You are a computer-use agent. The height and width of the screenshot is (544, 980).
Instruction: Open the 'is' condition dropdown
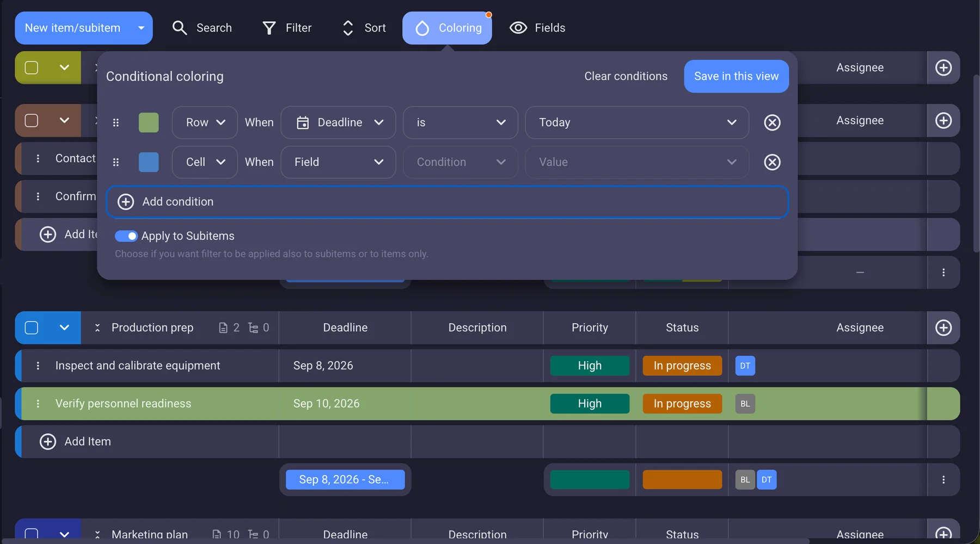[x=460, y=122]
